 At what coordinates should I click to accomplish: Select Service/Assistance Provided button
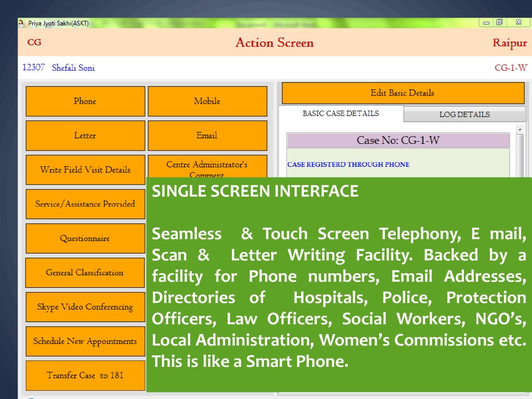(x=85, y=204)
